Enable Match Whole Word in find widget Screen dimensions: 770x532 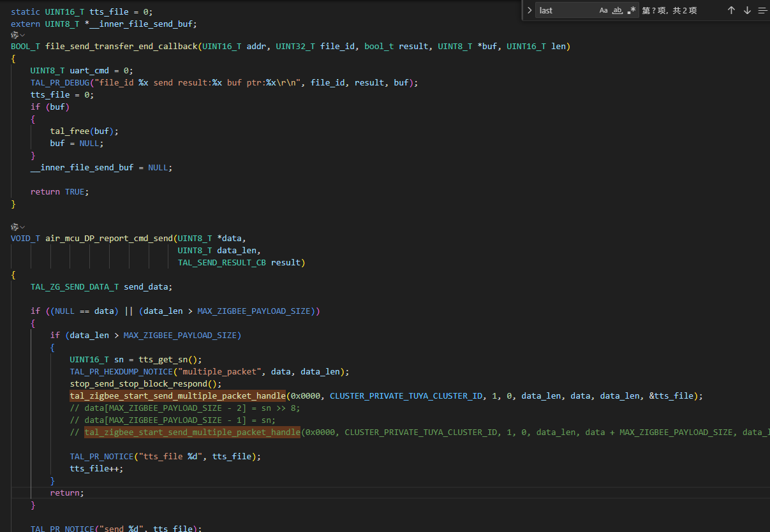click(x=618, y=10)
